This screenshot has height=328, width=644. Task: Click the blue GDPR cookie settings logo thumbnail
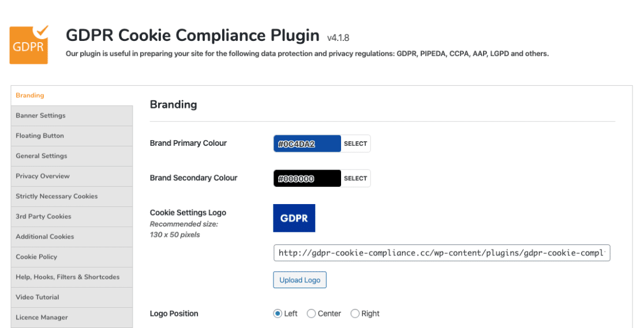[294, 218]
